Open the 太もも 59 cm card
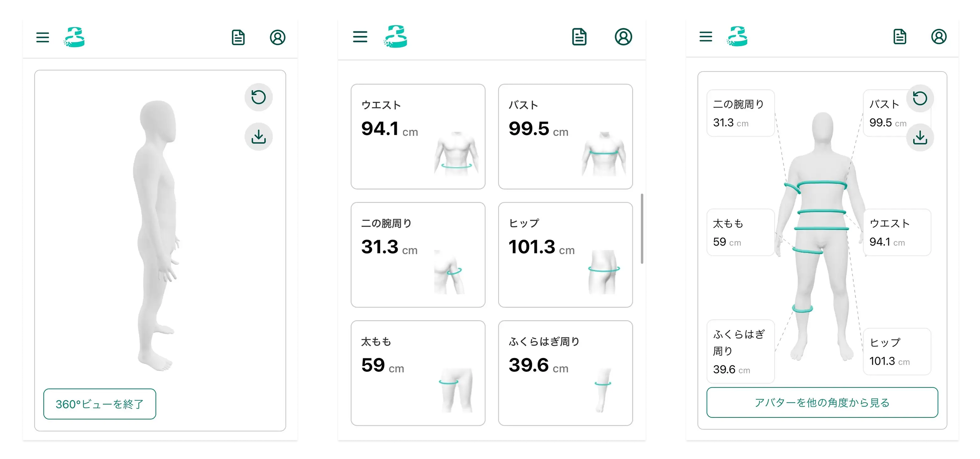980x459 pixels. pos(418,373)
